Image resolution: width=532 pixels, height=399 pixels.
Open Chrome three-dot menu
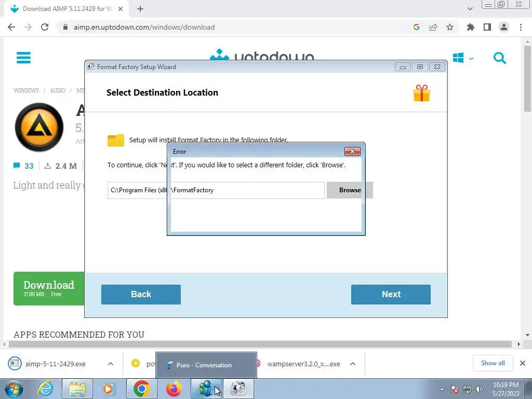coord(521,27)
